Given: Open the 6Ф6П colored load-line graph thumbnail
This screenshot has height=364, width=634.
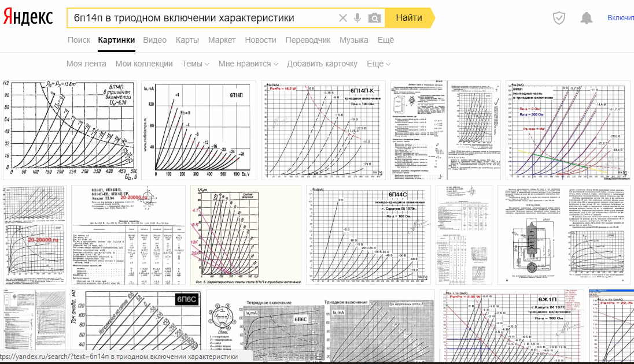Looking at the screenshot, I should click(568, 130).
